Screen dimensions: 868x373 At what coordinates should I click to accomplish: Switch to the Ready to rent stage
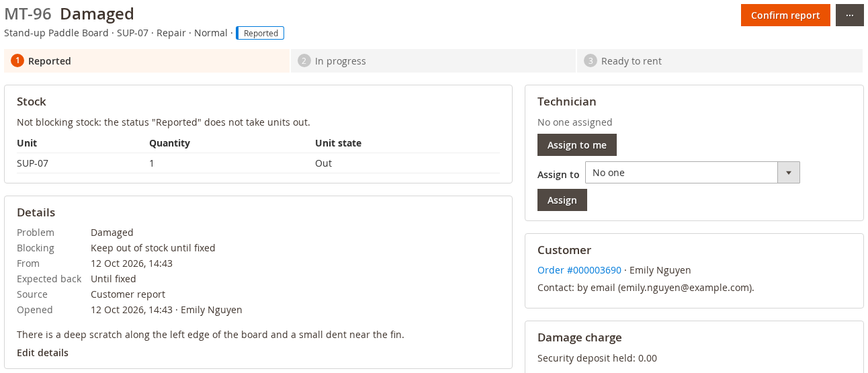tap(720, 60)
